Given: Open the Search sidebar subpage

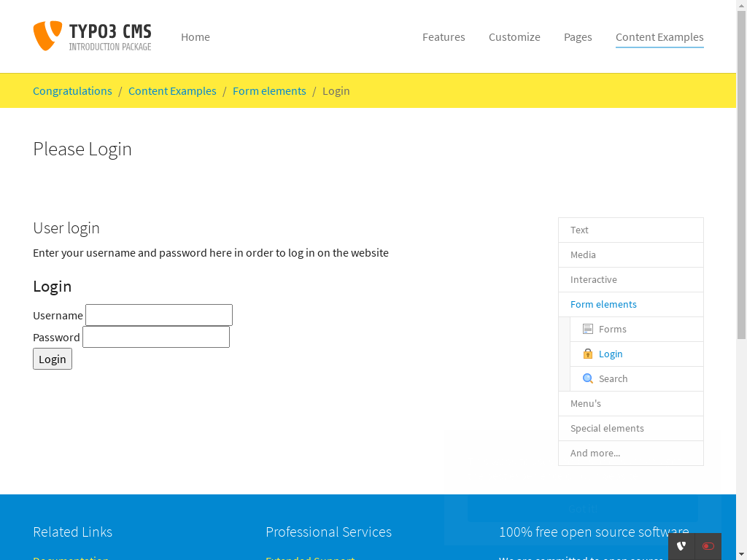Looking at the screenshot, I should 636,378.
